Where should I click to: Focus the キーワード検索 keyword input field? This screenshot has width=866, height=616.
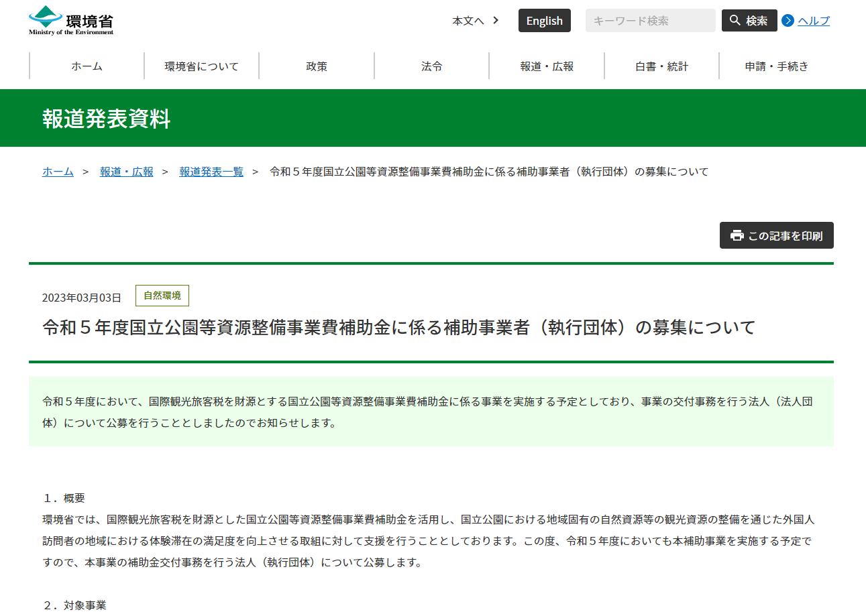[x=650, y=21]
